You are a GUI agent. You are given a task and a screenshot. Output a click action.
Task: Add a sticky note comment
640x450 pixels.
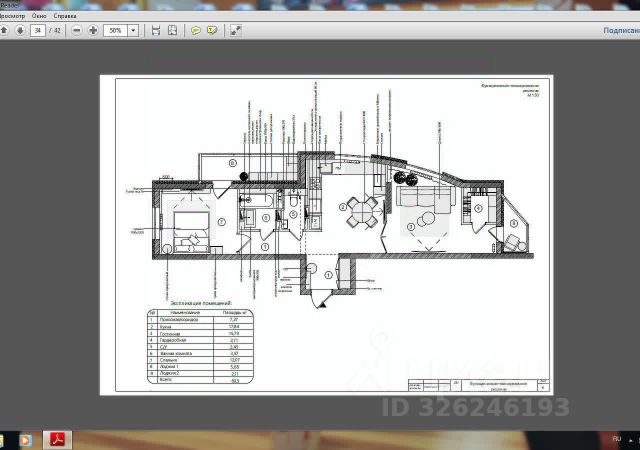196,30
